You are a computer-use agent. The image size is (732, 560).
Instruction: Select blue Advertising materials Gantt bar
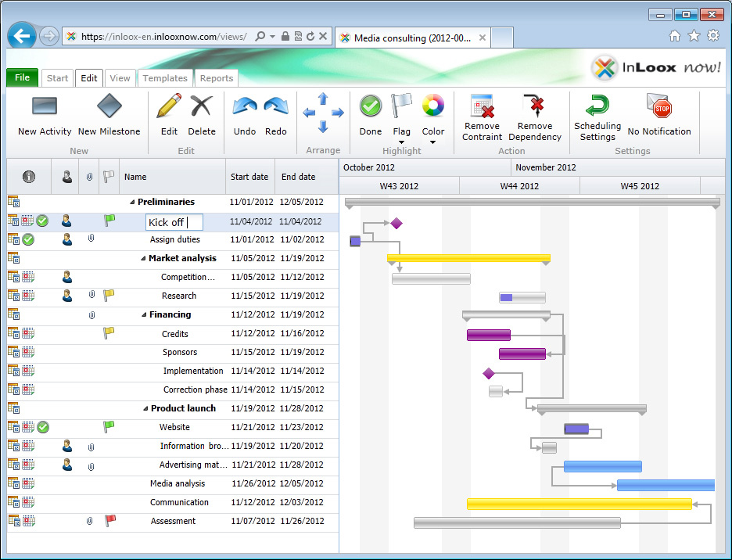[x=603, y=466]
